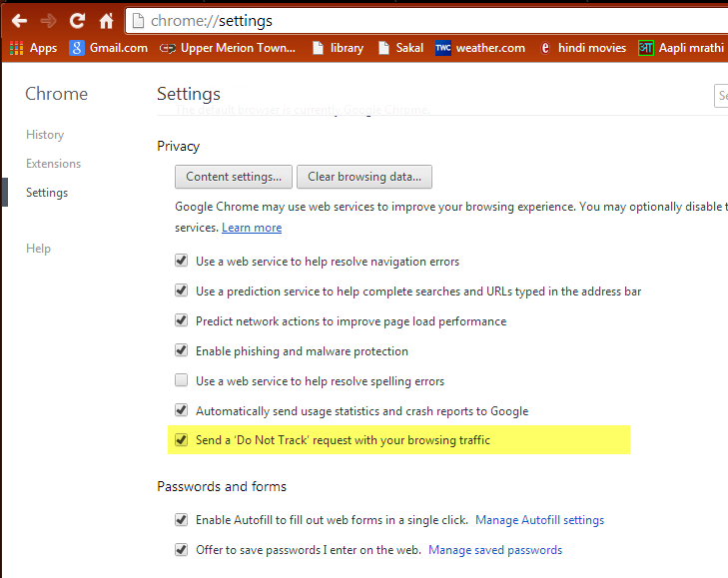Open Extensions in the sidebar
This screenshot has width=728, height=578.
tap(53, 164)
